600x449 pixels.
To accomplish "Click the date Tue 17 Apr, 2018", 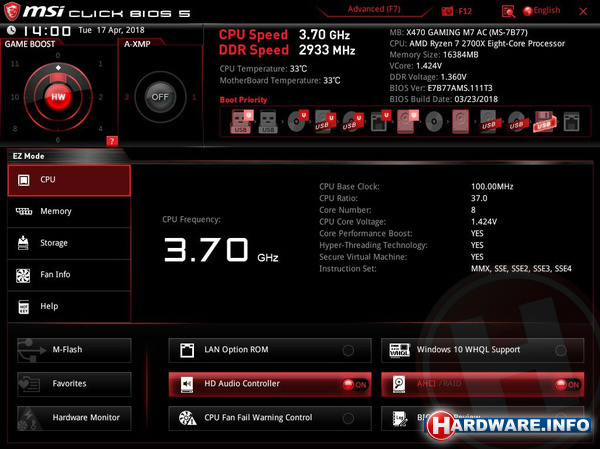I will click(111, 30).
